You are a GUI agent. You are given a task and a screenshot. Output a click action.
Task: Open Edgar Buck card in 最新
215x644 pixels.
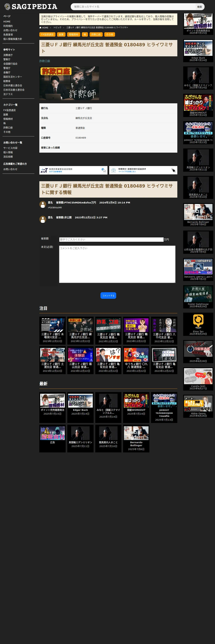click(80, 407)
